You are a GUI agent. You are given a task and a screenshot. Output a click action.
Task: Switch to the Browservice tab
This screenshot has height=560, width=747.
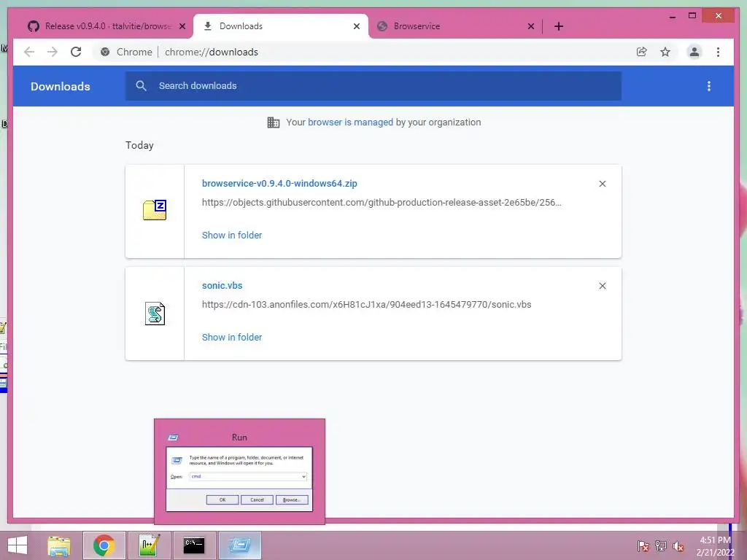(455, 26)
